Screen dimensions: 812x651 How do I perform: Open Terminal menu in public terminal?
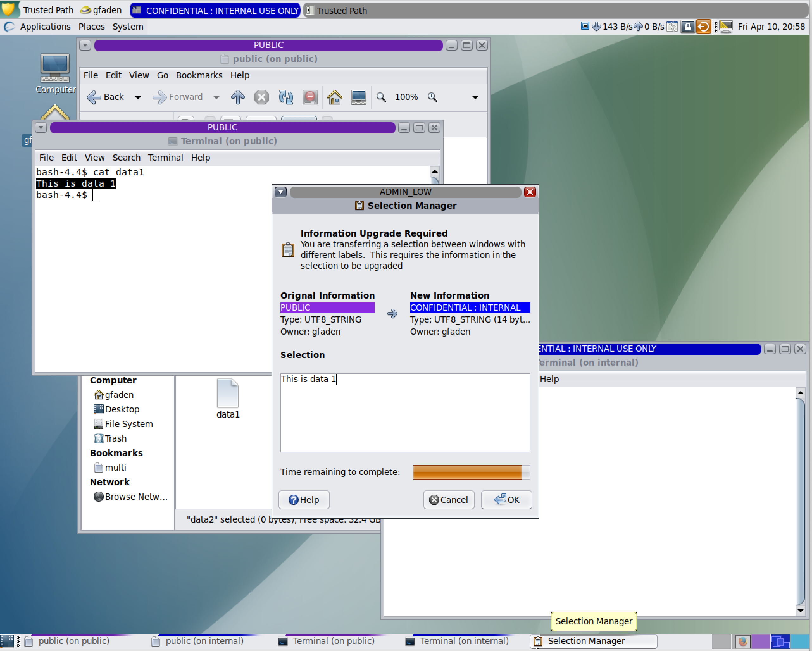click(x=165, y=158)
